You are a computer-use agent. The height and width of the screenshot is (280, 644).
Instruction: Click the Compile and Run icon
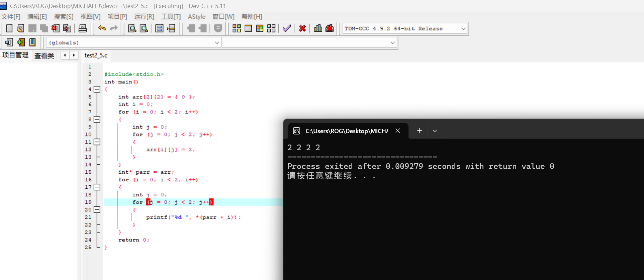pyautogui.click(x=260, y=28)
